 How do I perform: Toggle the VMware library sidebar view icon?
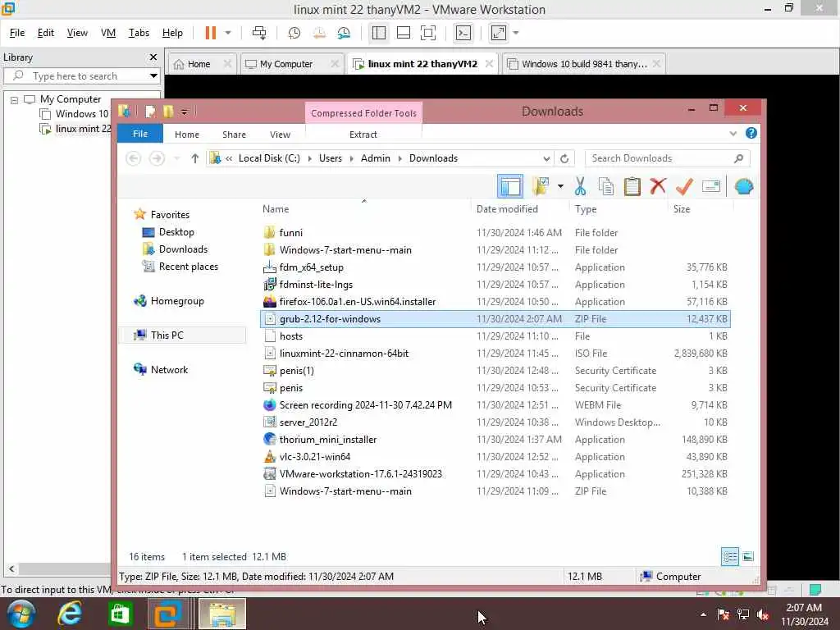point(379,33)
